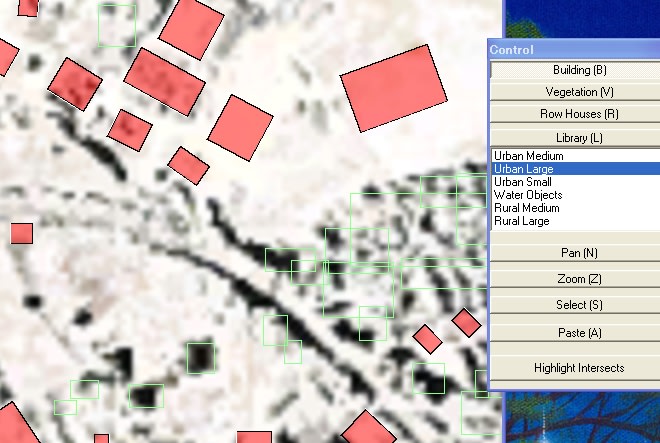This screenshot has width=660, height=443.
Task: Open the Library (L) button
Action: point(576,138)
